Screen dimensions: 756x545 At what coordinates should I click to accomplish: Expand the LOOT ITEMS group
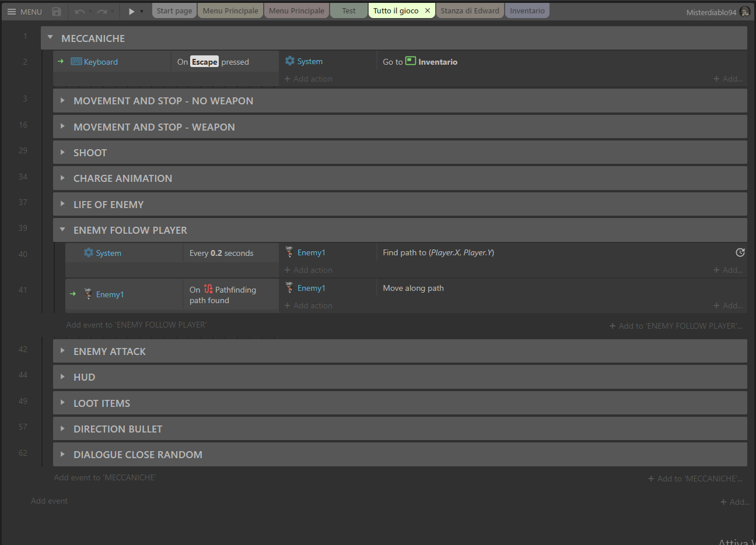coord(62,403)
